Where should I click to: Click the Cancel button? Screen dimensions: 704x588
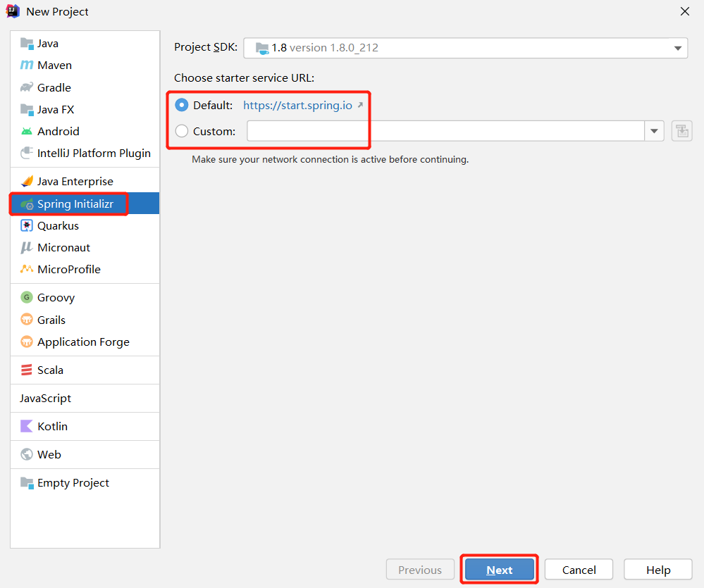pos(579,570)
